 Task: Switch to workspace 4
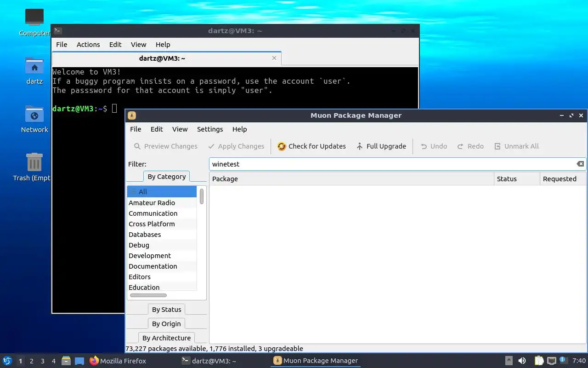click(x=53, y=361)
